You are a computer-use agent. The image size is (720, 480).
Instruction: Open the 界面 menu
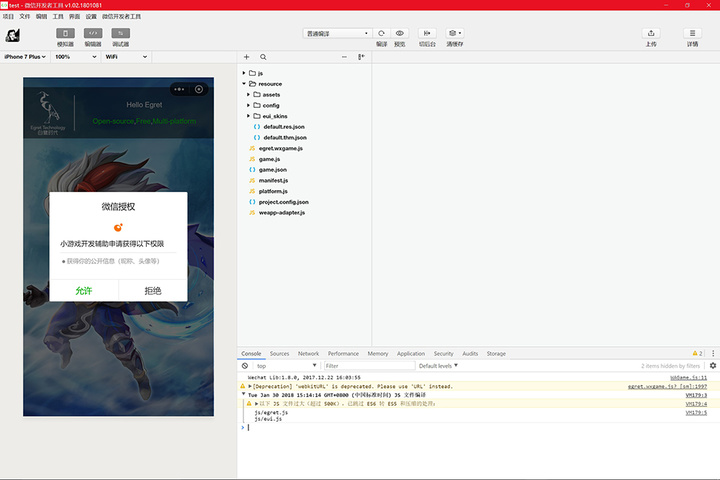point(74,17)
